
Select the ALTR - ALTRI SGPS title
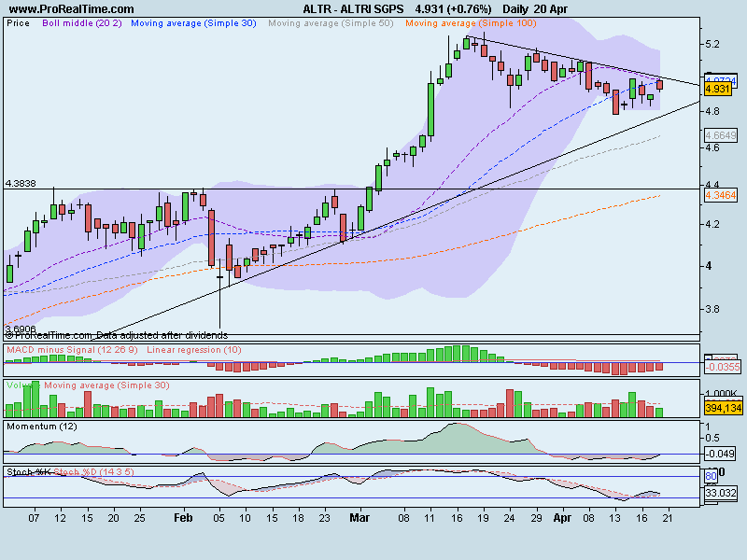353,9
